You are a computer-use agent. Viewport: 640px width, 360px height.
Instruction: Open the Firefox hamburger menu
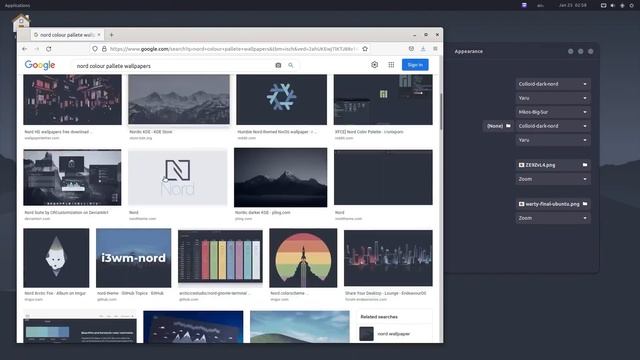coord(436,49)
